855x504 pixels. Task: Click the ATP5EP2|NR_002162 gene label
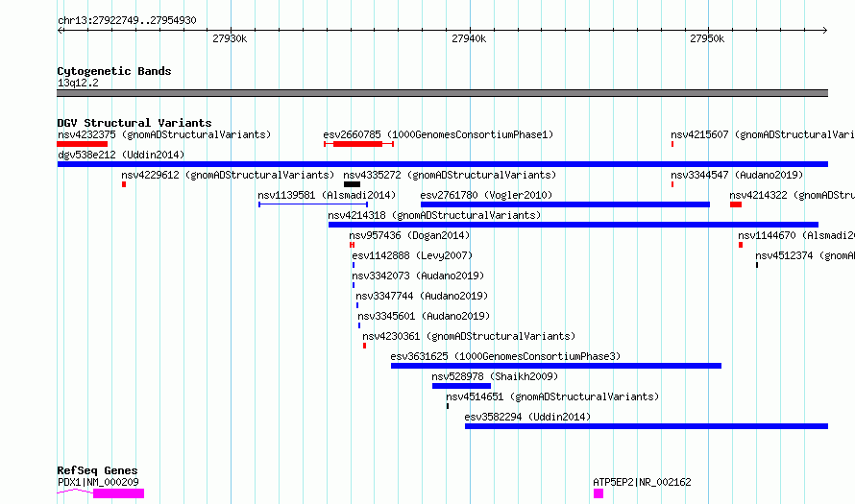point(642,482)
